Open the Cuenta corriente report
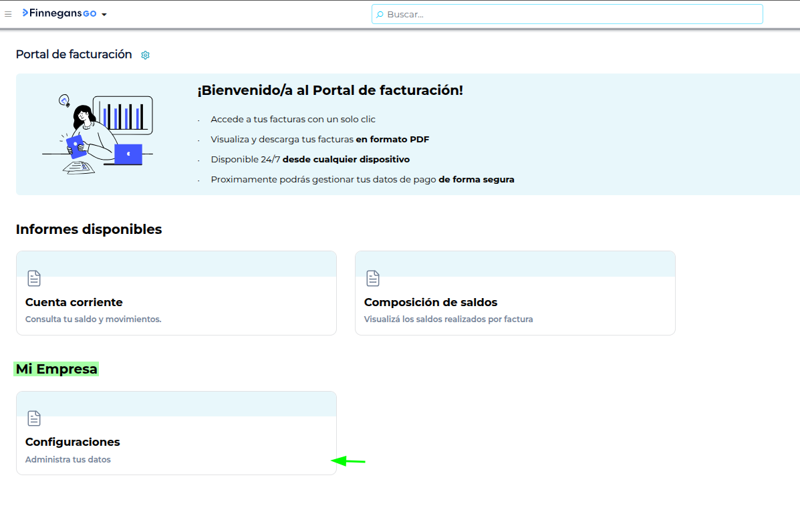The width and height of the screenshot is (800, 532). [x=74, y=302]
